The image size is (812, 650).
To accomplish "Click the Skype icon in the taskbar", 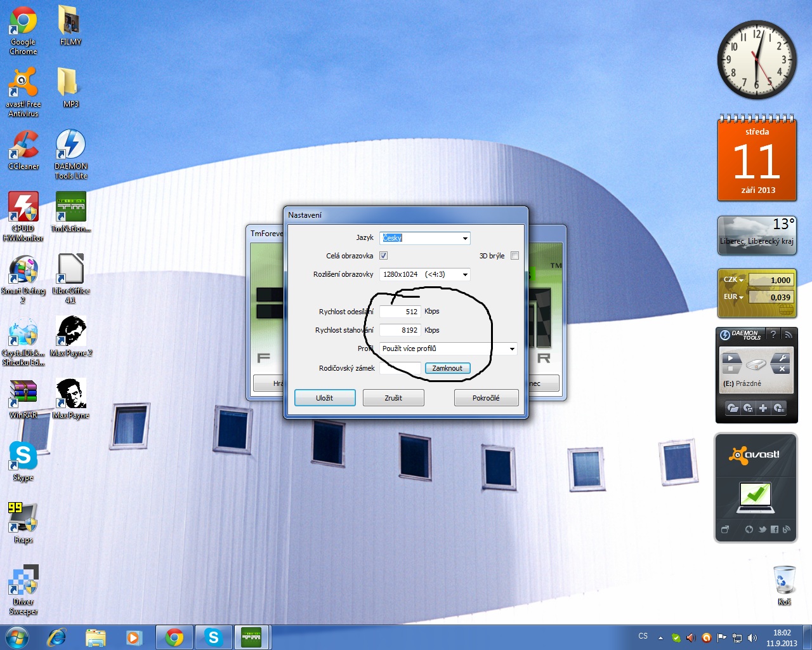I will pyautogui.click(x=213, y=637).
